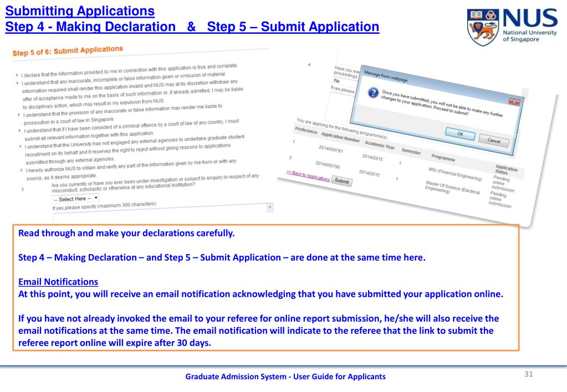
Task: Click the "Graduate Admission System - User Guide" footer text
Action: tap(285, 376)
